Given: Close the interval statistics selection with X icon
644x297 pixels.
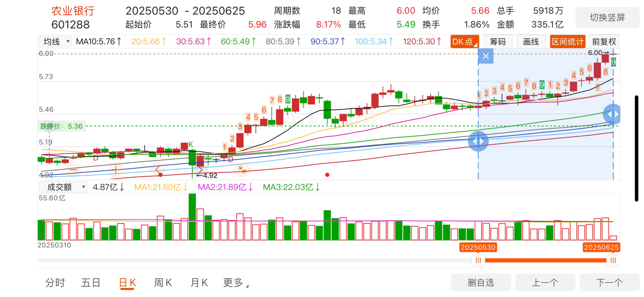Looking at the screenshot, I should [x=486, y=56].
